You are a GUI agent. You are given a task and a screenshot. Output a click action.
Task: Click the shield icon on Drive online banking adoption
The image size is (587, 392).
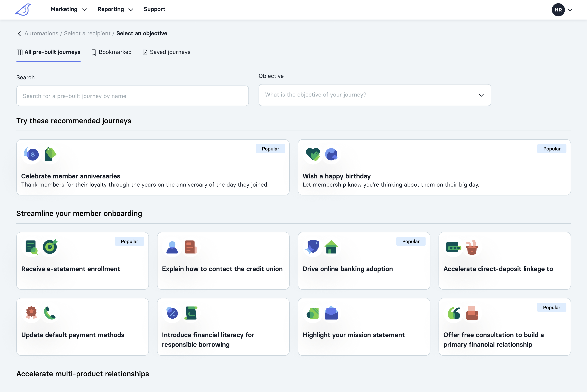(x=313, y=247)
